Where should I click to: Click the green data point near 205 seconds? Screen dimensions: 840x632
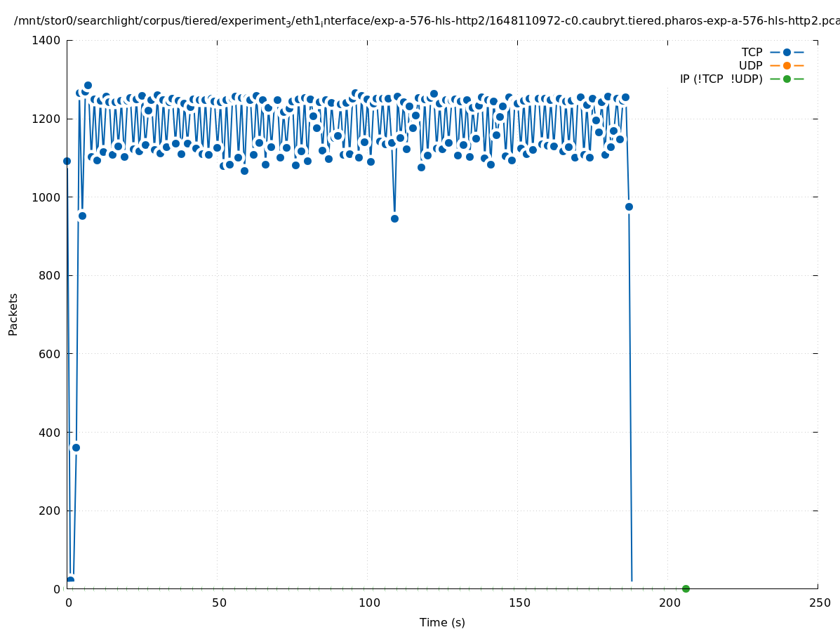pos(686,588)
